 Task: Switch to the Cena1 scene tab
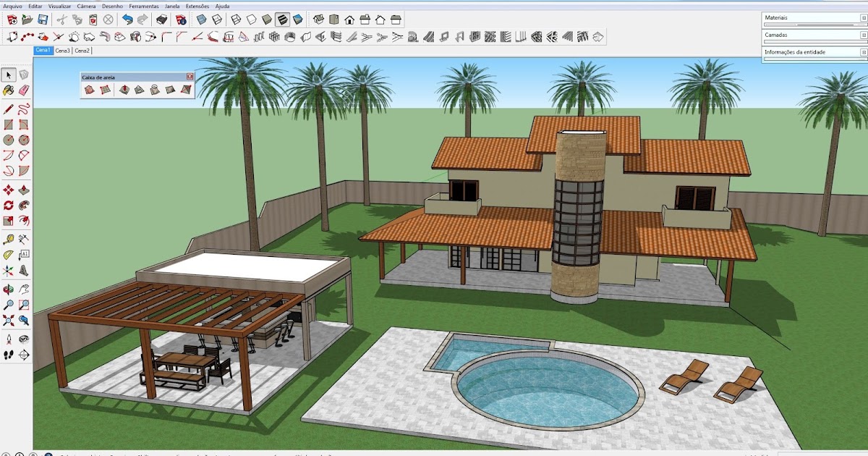(43, 50)
